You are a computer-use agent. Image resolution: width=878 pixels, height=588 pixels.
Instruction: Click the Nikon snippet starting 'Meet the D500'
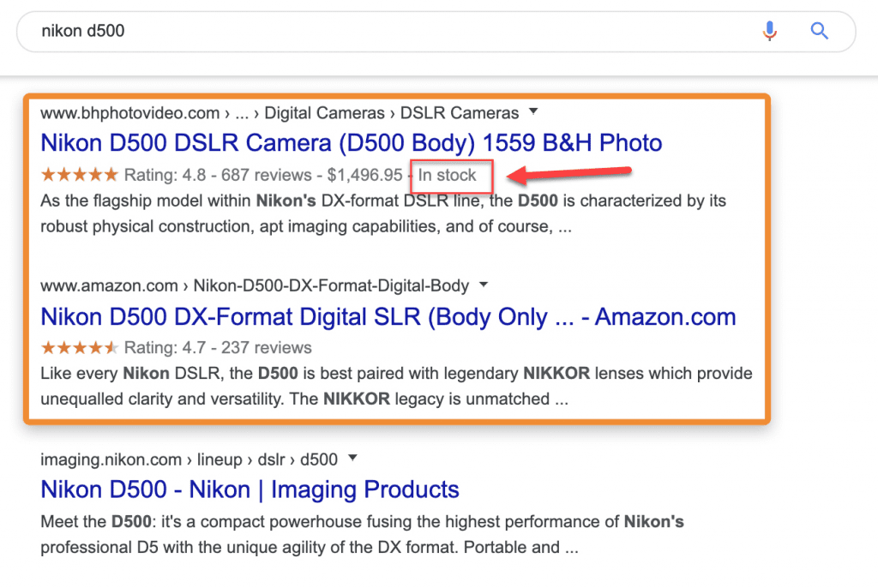click(x=363, y=534)
